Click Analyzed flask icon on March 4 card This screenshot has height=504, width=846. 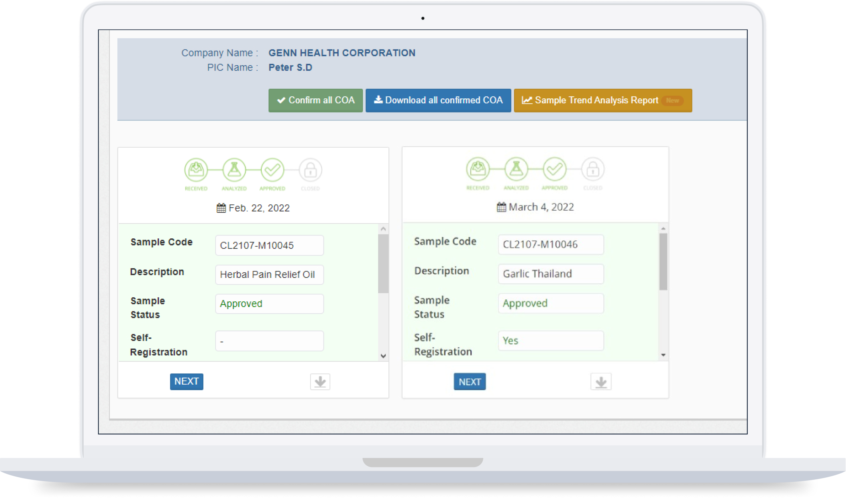[516, 169]
